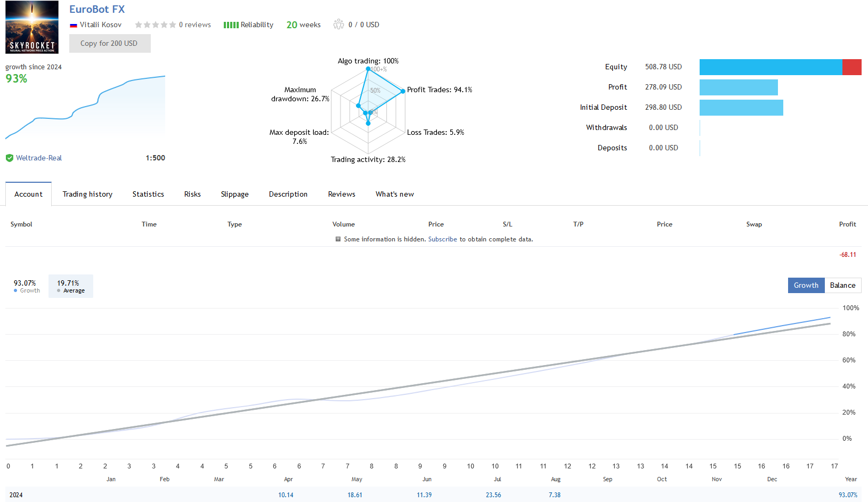Sort by Time column header
The width and height of the screenshot is (868, 502).
click(149, 224)
